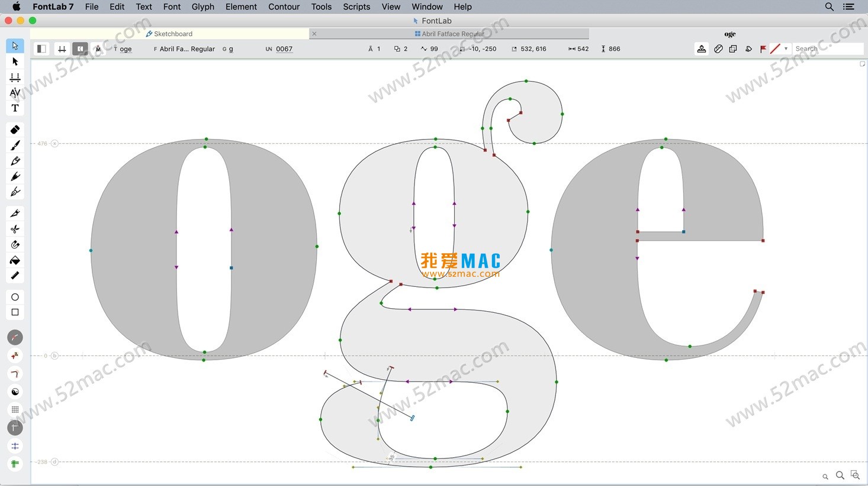The width and height of the screenshot is (868, 488).
Task: Select the Eraser tool
Action: pos(15,130)
